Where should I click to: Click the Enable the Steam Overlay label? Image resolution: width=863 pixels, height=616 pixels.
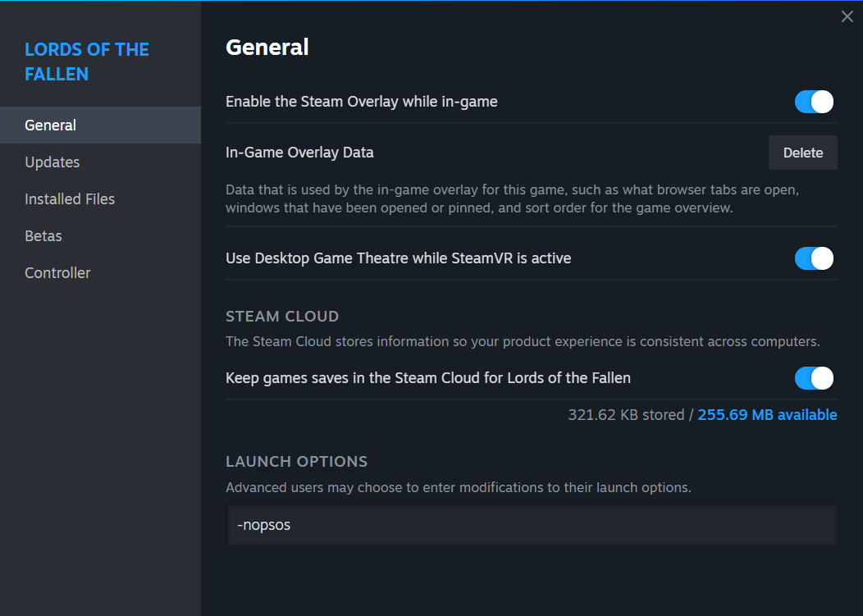click(x=361, y=102)
